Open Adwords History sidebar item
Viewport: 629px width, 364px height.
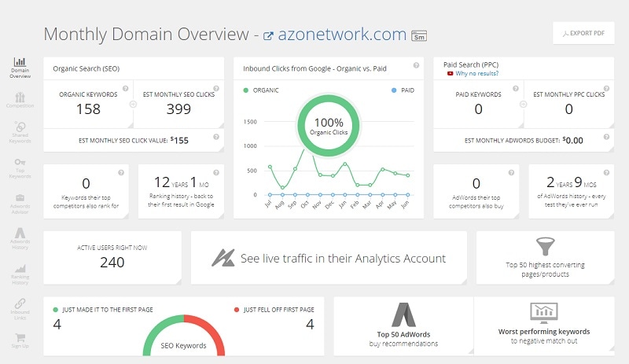[20, 239]
